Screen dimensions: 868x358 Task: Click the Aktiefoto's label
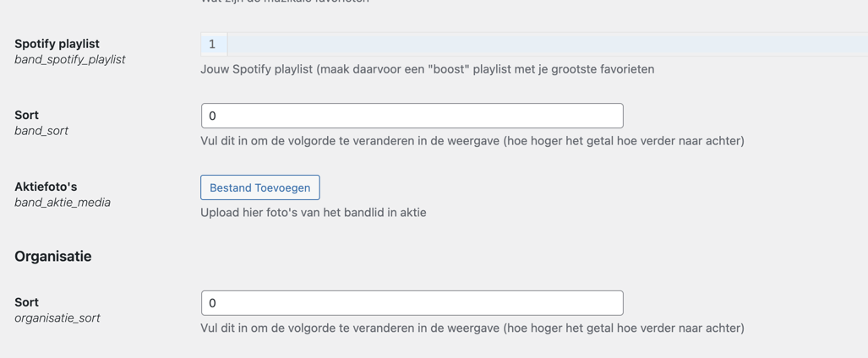click(x=46, y=187)
